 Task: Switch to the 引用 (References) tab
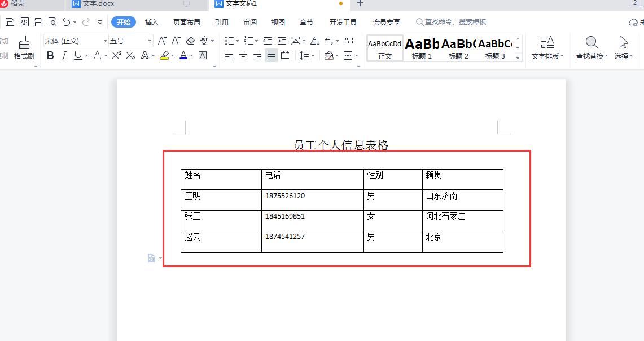pos(221,22)
